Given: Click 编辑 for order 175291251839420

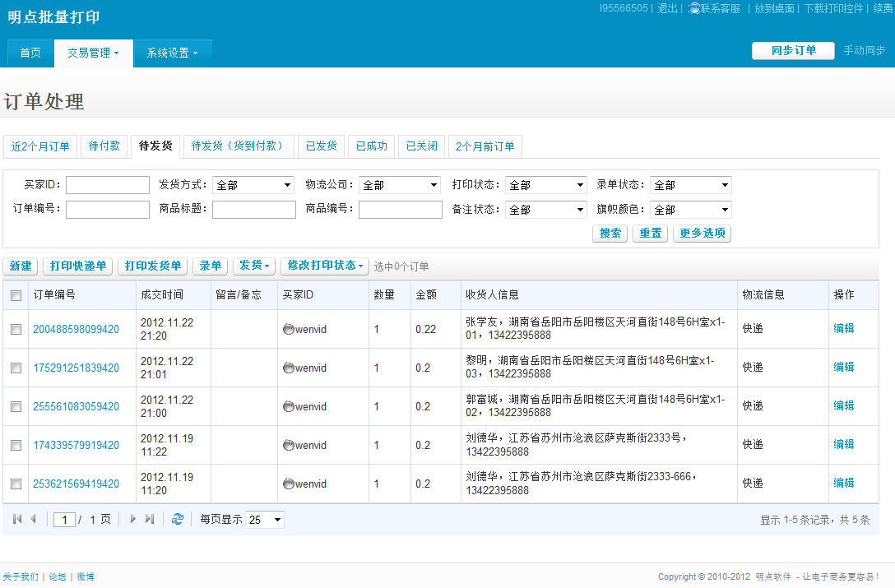Looking at the screenshot, I should [x=844, y=367].
